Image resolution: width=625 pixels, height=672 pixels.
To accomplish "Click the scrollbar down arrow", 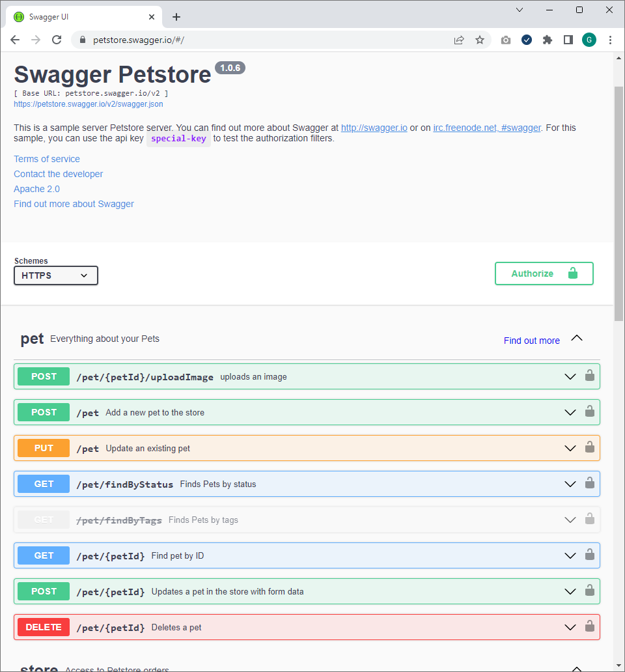I will pyautogui.click(x=618, y=665).
